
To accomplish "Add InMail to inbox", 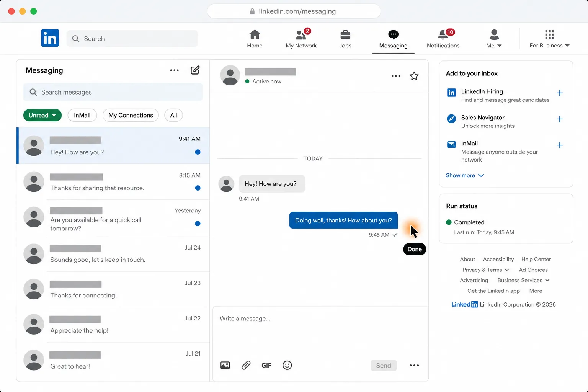I will pos(559,145).
